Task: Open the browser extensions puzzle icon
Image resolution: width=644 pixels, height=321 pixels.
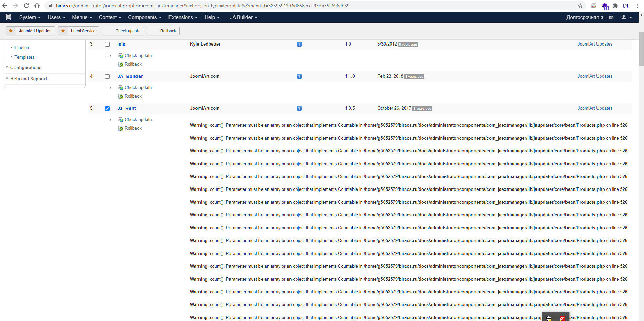Action: click(x=615, y=6)
